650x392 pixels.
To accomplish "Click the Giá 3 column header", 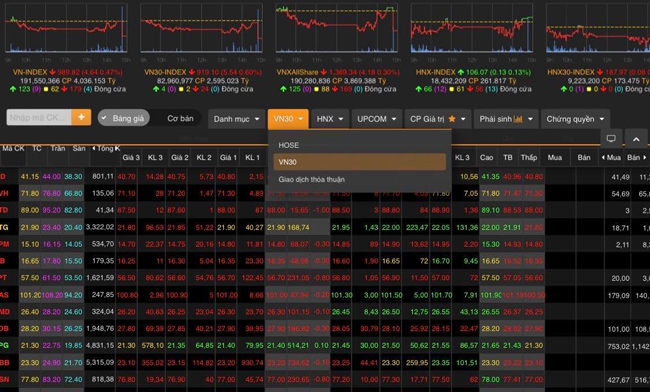I will (x=131, y=157).
